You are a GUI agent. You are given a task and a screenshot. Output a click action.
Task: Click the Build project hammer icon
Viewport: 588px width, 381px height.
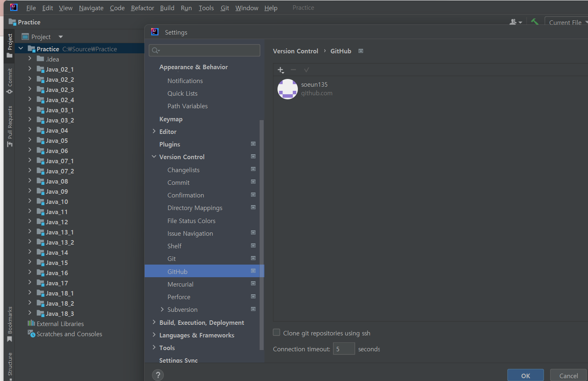pos(535,22)
